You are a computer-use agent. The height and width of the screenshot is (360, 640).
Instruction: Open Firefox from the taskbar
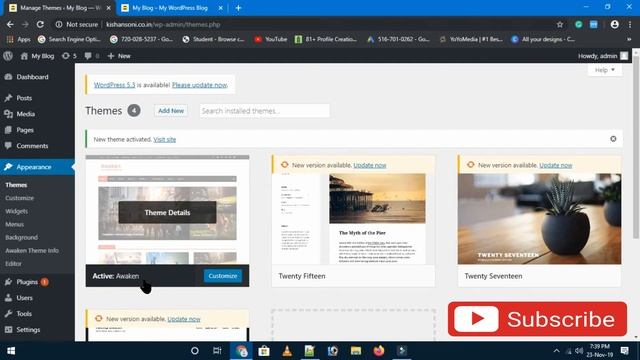pyautogui.click(x=379, y=351)
